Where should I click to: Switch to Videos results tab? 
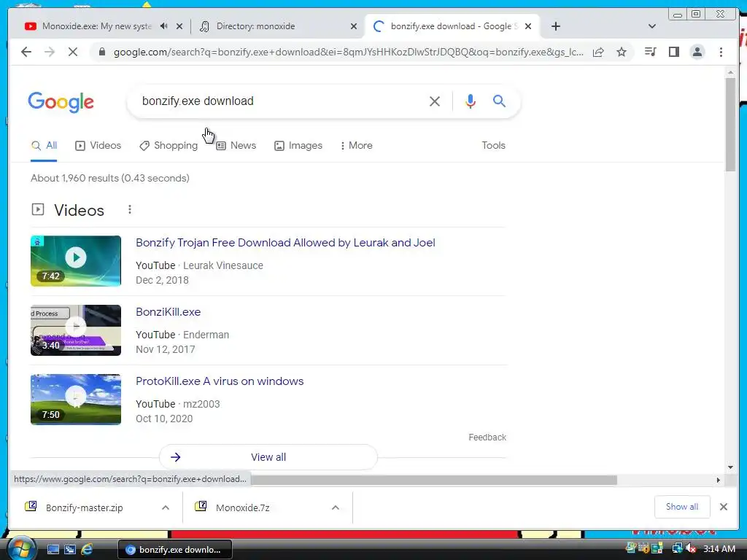(98, 145)
